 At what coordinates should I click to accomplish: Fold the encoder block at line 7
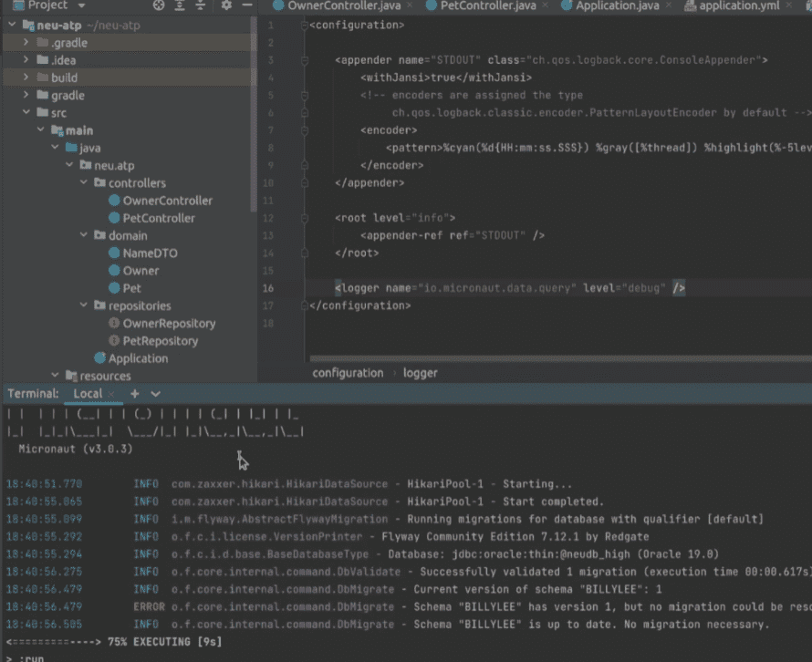coord(305,129)
